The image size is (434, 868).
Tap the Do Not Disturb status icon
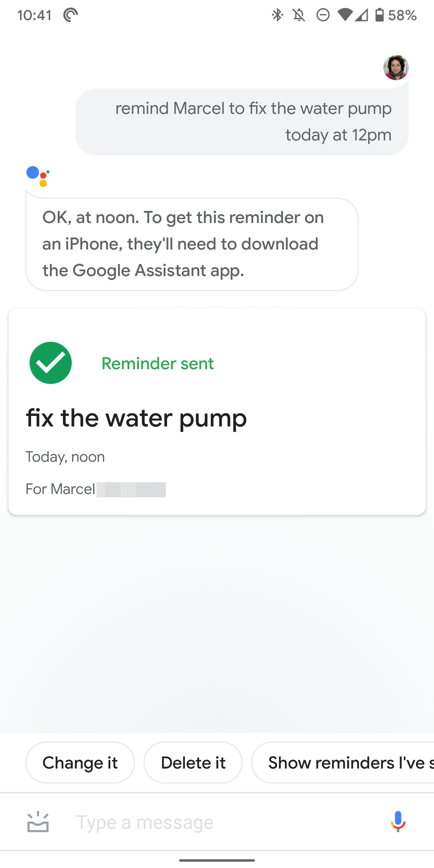(x=323, y=15)
